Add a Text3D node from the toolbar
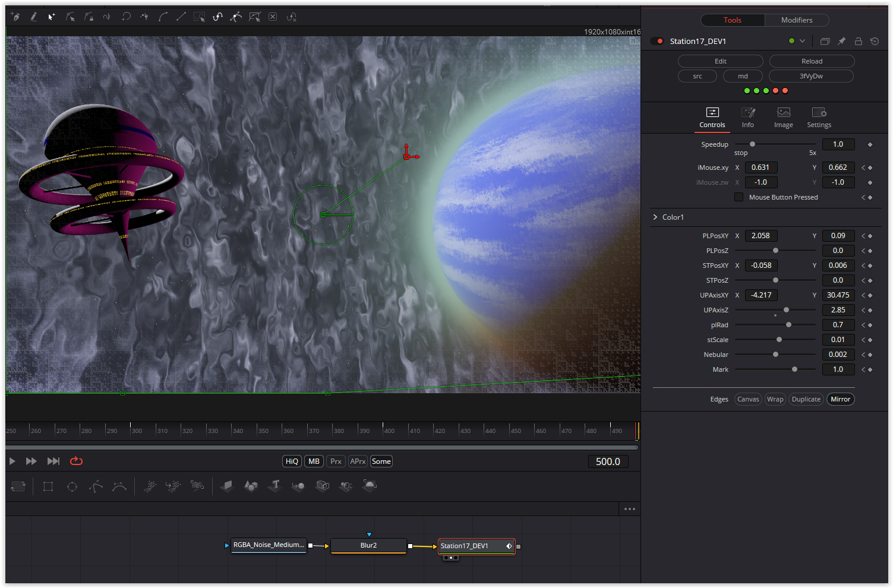The width and height of the screenshot is (893, 588). coord(275,486)
